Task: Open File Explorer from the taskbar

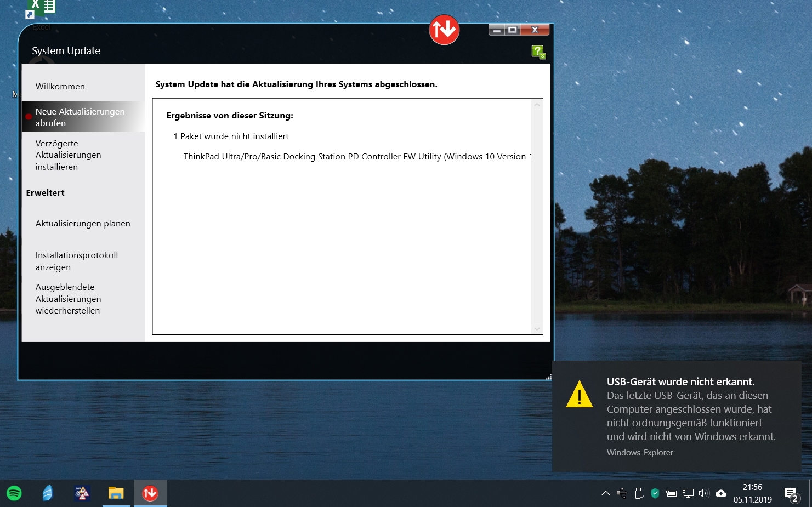Action: pos(116,493)
